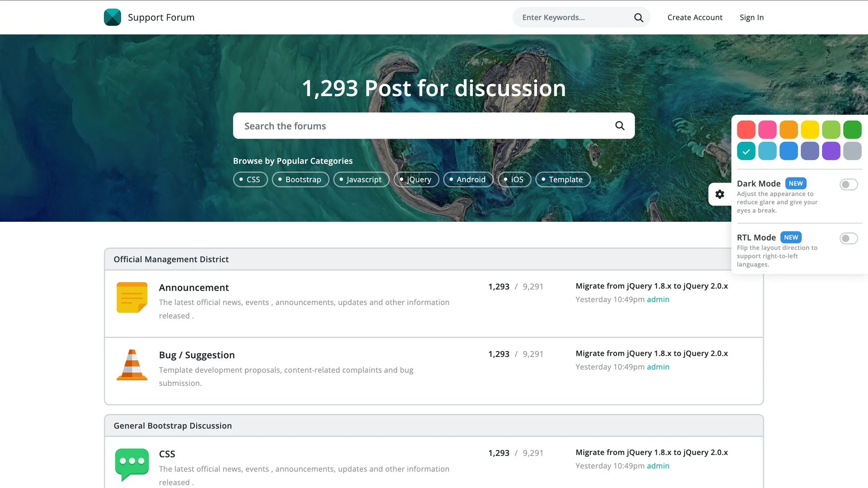Open the Sign In page
Image resolution: width=868 pixels, height=488 pixels.
point(751,17)
